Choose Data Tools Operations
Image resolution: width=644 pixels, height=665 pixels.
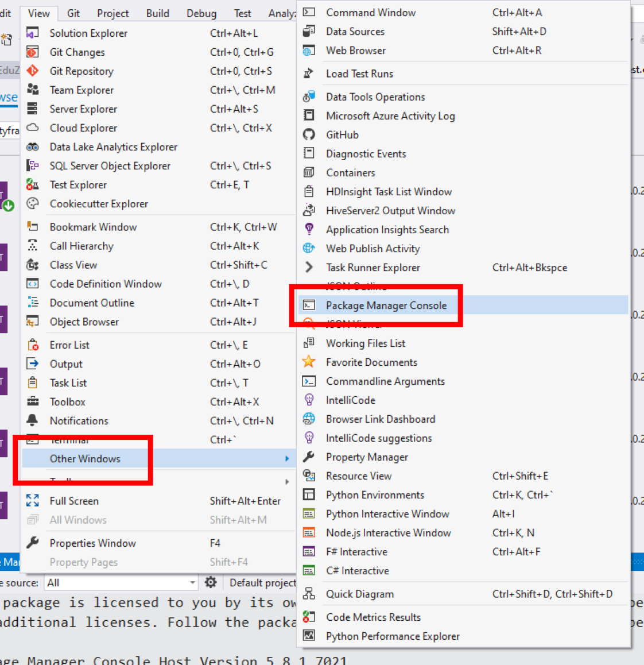463,96
